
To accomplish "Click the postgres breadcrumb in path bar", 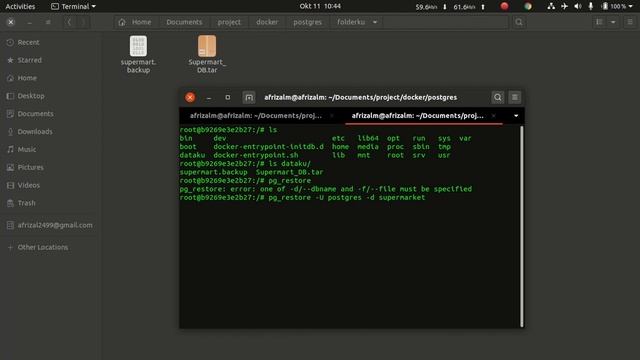I will pos(307,22).
